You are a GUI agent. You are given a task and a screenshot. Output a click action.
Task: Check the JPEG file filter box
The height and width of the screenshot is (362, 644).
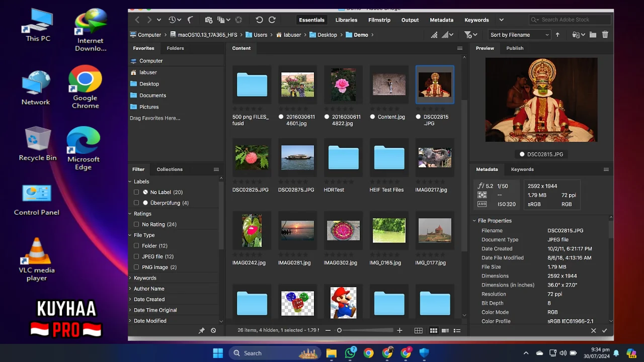[136, 256]
